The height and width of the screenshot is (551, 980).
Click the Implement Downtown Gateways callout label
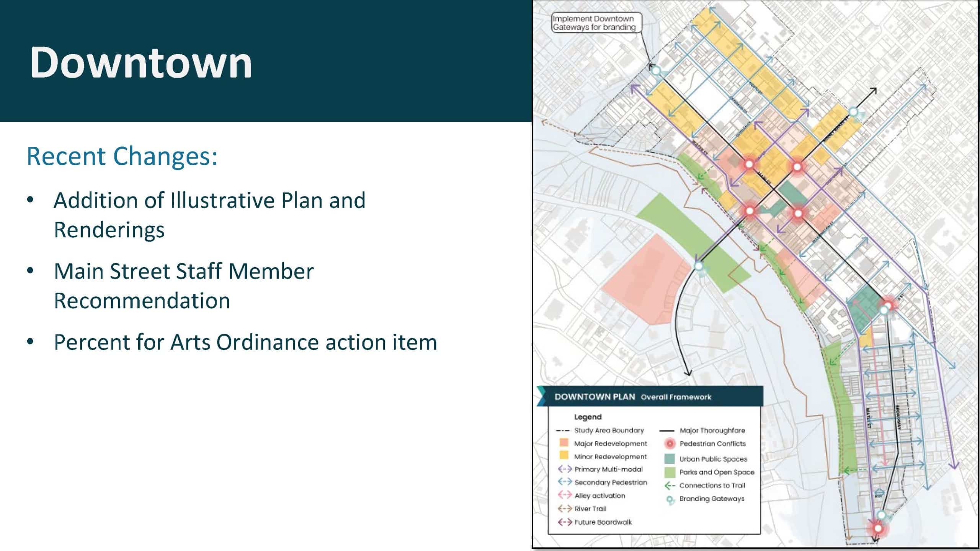[x=594, y=23]
